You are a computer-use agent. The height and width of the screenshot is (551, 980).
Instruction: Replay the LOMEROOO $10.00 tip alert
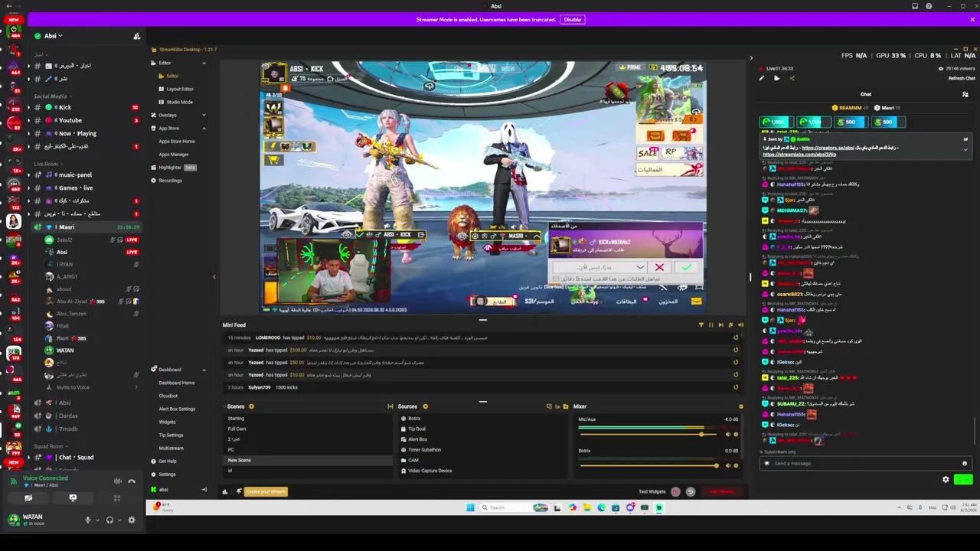point(736,337)
